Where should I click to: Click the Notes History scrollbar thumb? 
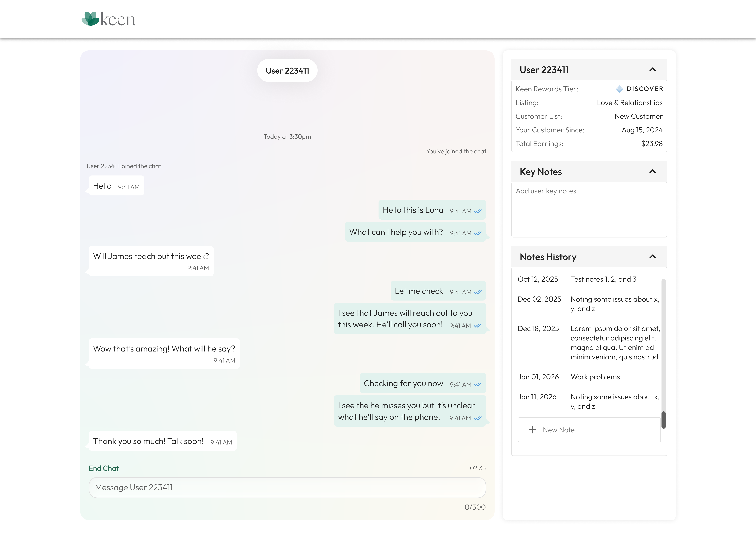point(663,420)
